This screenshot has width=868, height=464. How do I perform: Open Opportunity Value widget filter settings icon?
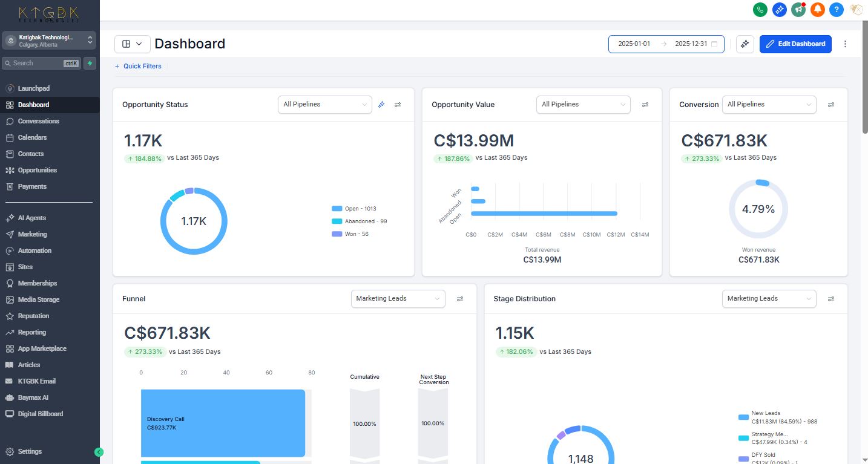[645, 105]
